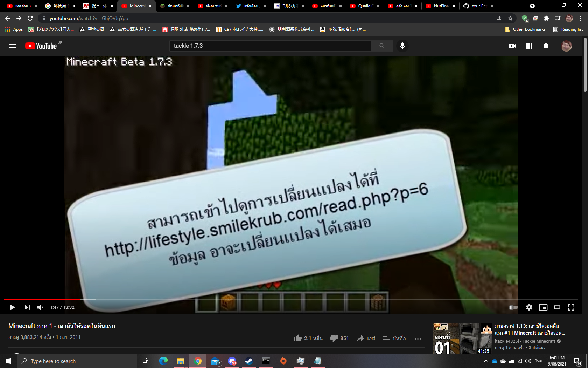Screen dimensions: 588x368
Task: Open the Reading list
Action: pyautogui.click(x=568, y=29)
